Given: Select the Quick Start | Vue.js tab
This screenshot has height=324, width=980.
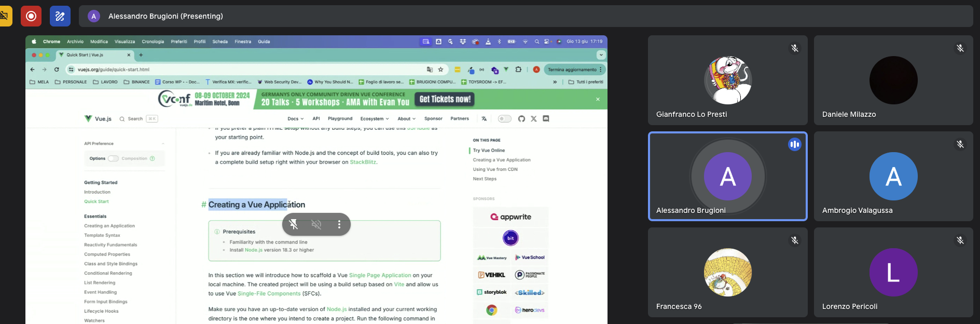Looking at the screenshot, I should click(x=95, y=55).
